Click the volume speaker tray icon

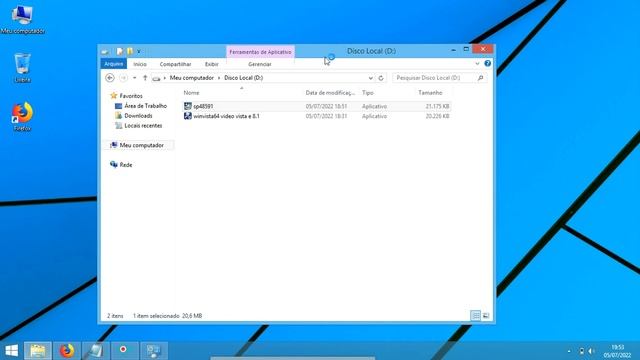(591, 351)
